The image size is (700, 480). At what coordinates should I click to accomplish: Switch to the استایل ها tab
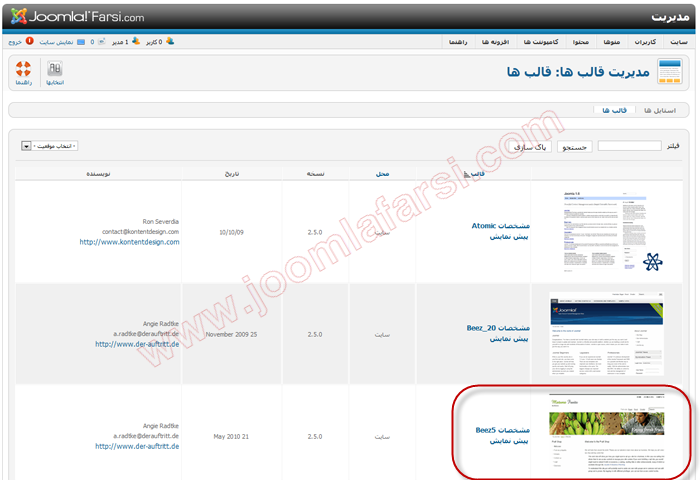[x=660, y=110]
